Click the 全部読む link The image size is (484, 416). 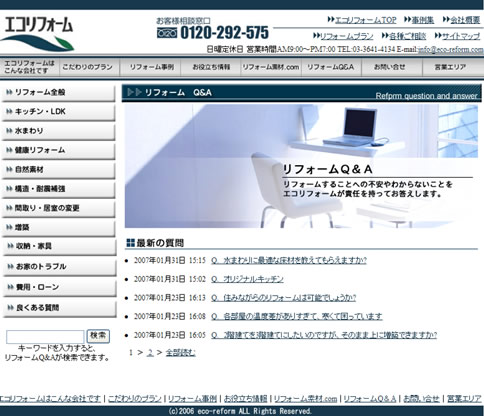[180, 352]
